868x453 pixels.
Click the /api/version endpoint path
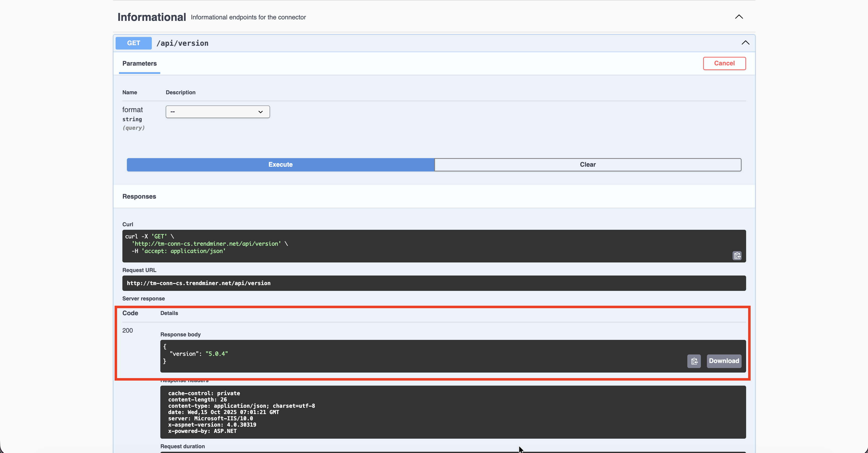tap(182, 43)
